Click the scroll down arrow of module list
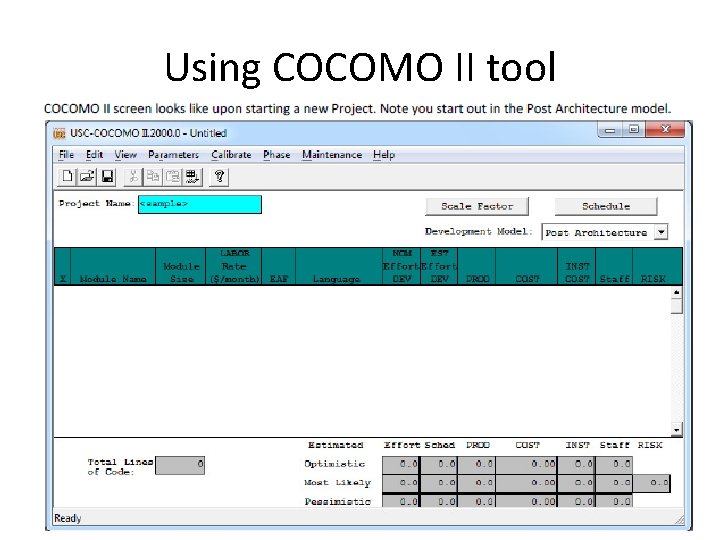The height and width of the screenshot is (540, 720). point(676,430)
